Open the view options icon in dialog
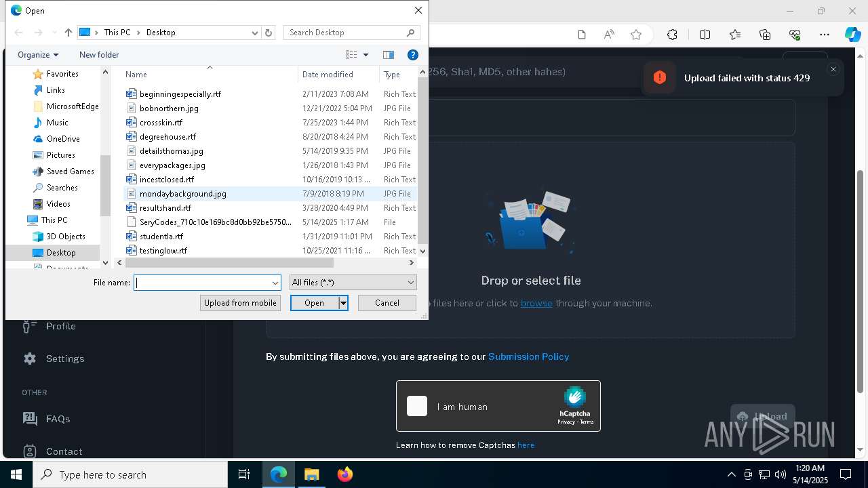This screenshot has height=488, width=868. (x=351, y=55)
